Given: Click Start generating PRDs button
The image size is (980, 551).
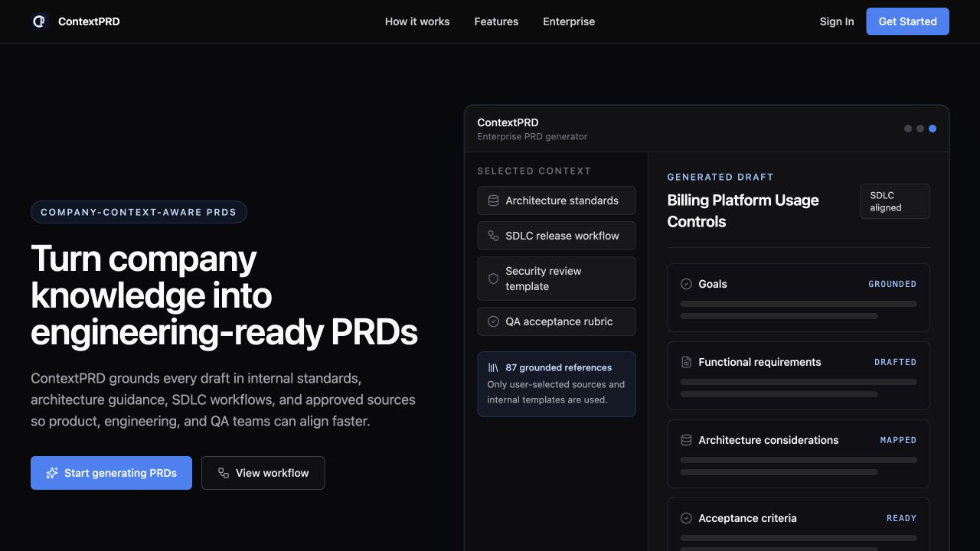Looking at the screenshot, I should click(x=111, y=473).
